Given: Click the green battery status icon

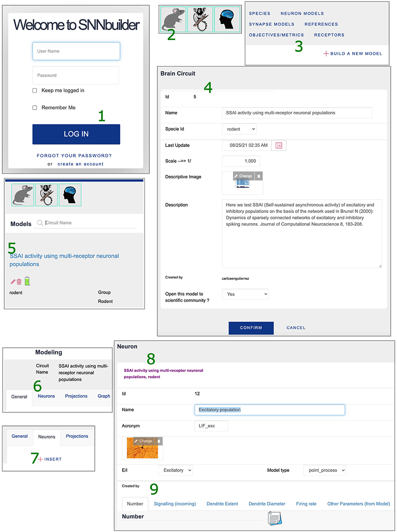Looking at the screenshot, I should click(x=27, y=281).
